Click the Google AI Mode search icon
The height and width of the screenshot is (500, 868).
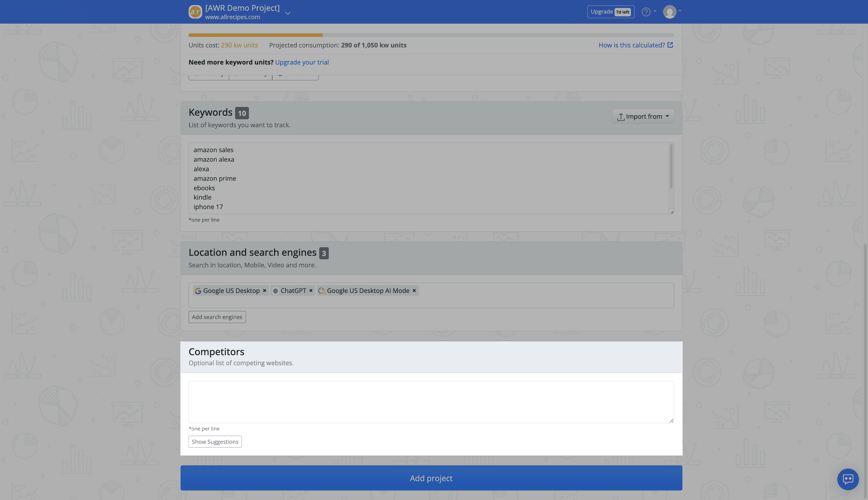(x=322, y=291)
